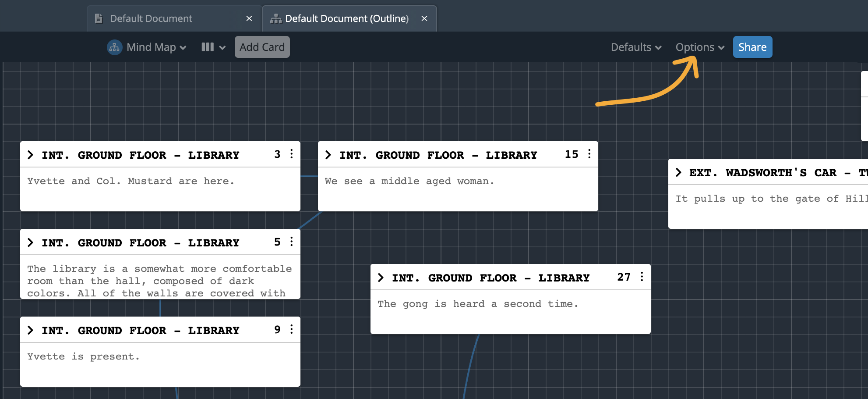868x399 pixels.
Task: Open the Mind Map view selector chevron
Action: (x=183, y=47)
